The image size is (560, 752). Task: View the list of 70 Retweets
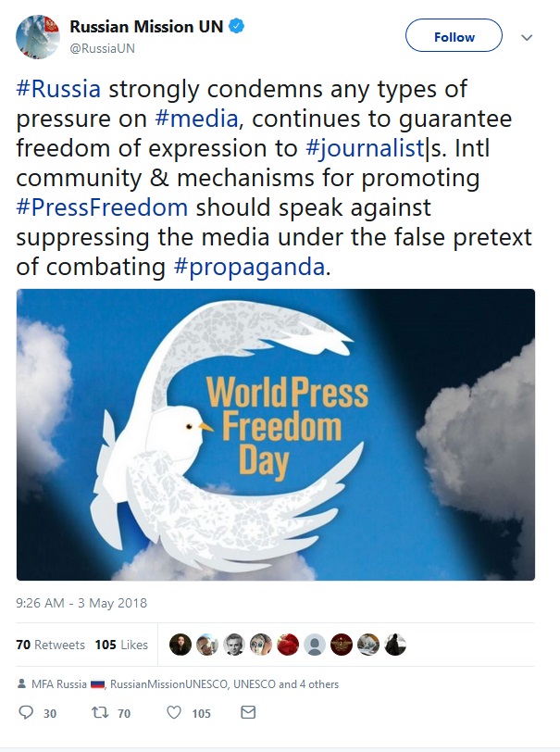pyautogui.click(x=50, y=645)
